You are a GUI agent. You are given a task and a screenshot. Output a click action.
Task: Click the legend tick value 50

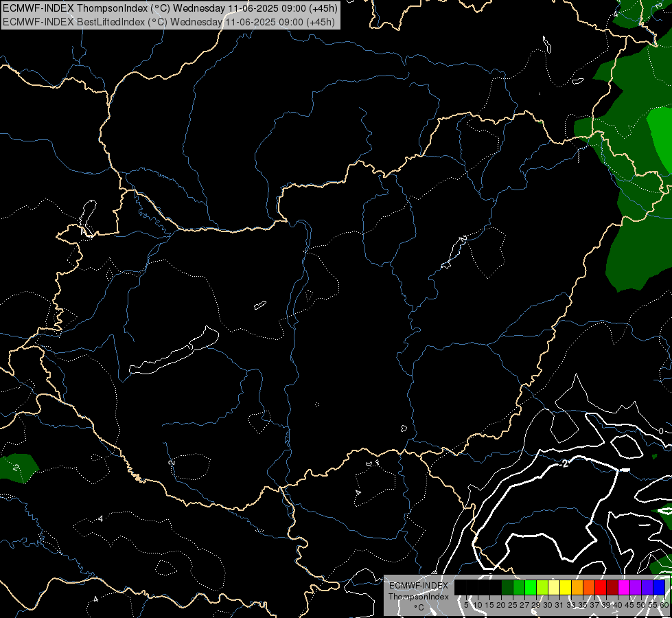[642, 605]
